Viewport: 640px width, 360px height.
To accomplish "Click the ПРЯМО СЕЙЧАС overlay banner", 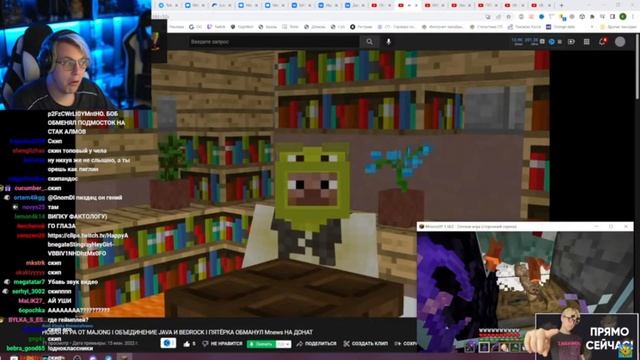I will (587, 337).
